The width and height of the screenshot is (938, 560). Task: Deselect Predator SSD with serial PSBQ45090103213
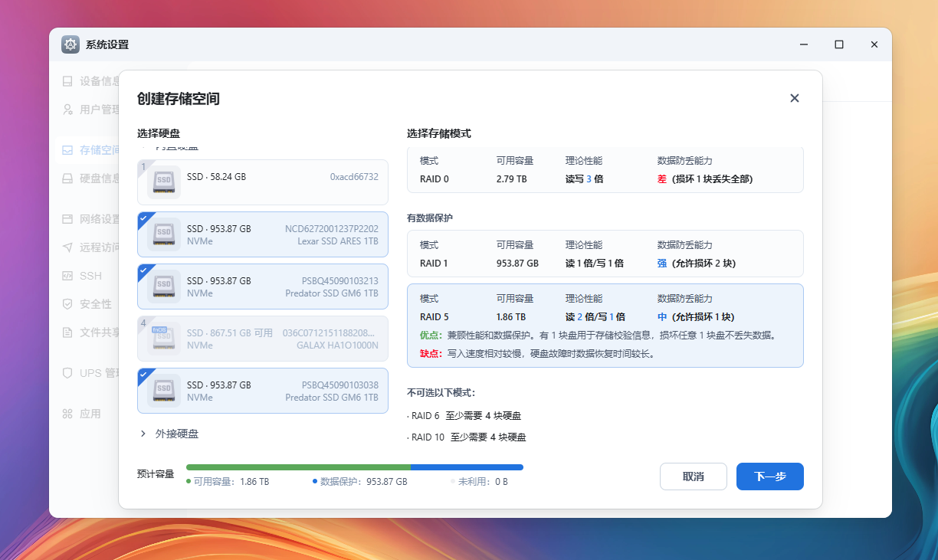pos(145,271)
